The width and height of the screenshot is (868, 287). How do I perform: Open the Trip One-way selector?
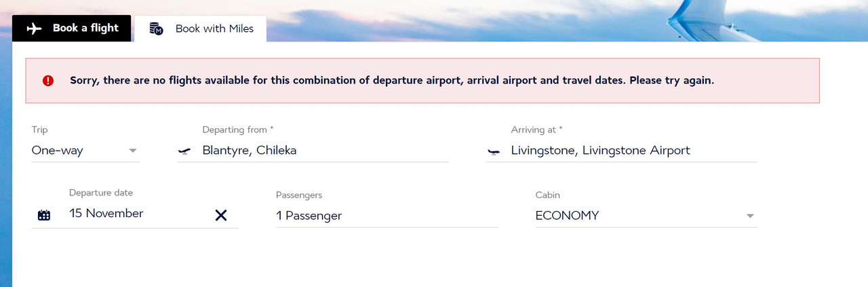(x=85, y=151)
